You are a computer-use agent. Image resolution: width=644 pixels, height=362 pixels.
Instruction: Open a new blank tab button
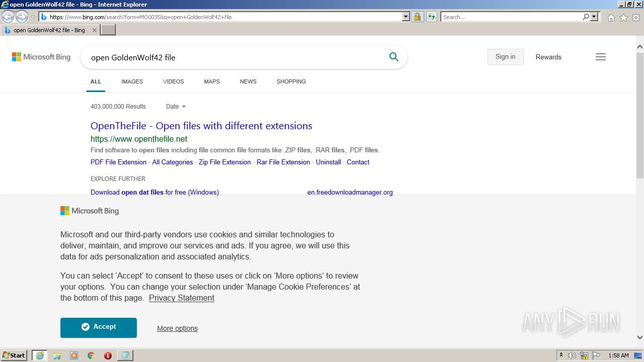point(108,30)
